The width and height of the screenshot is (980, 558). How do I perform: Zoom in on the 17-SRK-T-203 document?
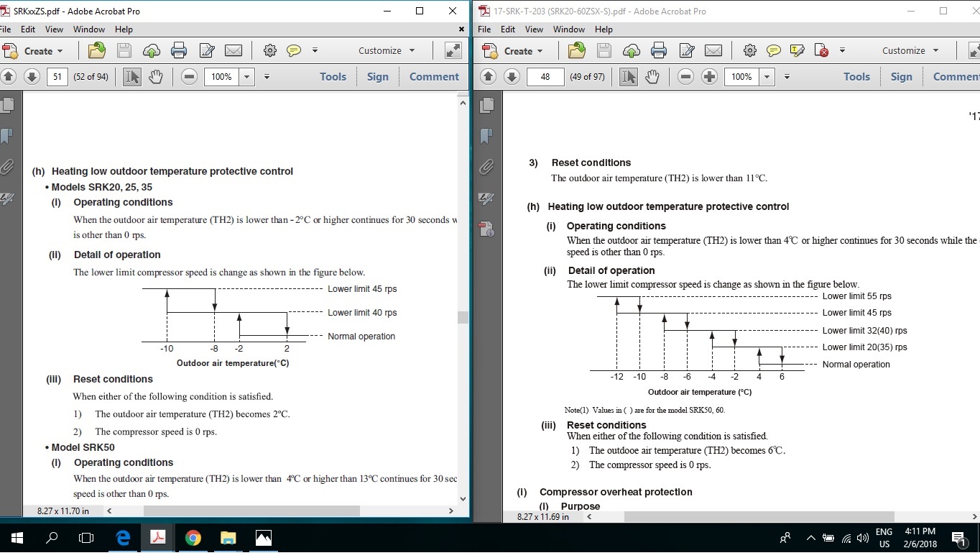click(709, 76)
